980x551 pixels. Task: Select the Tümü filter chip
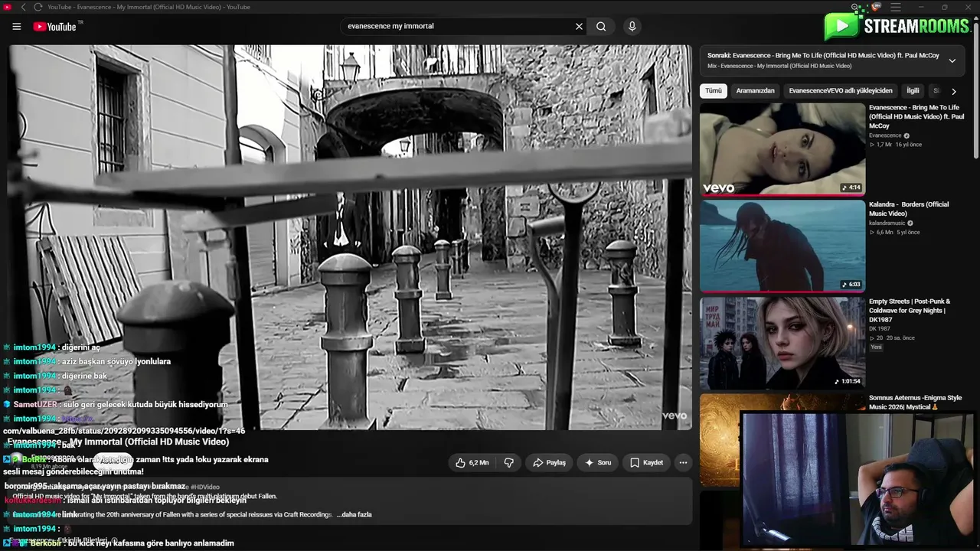tap(714, 90)
